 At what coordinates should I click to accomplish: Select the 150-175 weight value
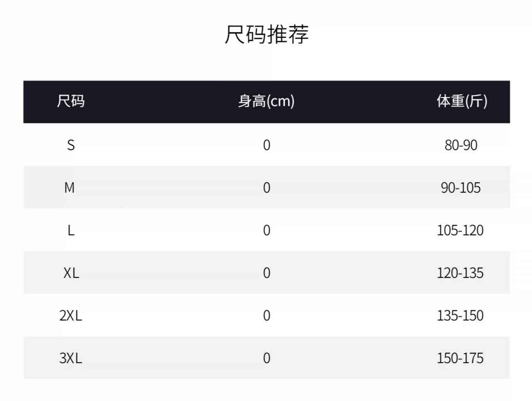pos(460,358)
